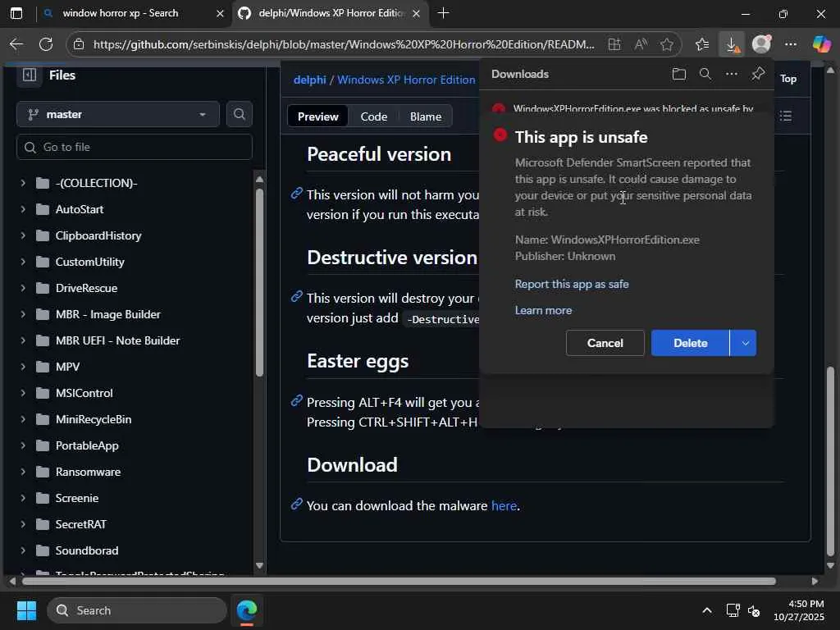
Task: Expand the SecretRAT folder chevron
Action: pyautogui.click(x=22, y=524)
